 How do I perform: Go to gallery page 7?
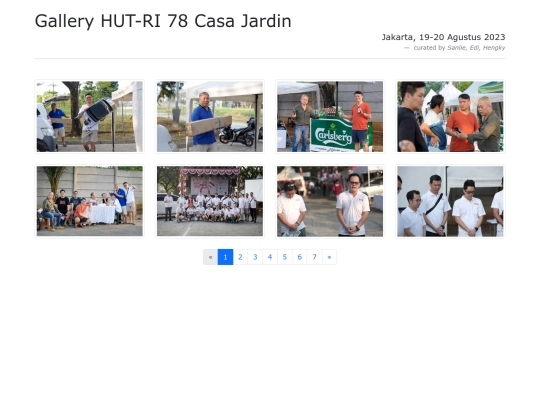tap(314, 257)
